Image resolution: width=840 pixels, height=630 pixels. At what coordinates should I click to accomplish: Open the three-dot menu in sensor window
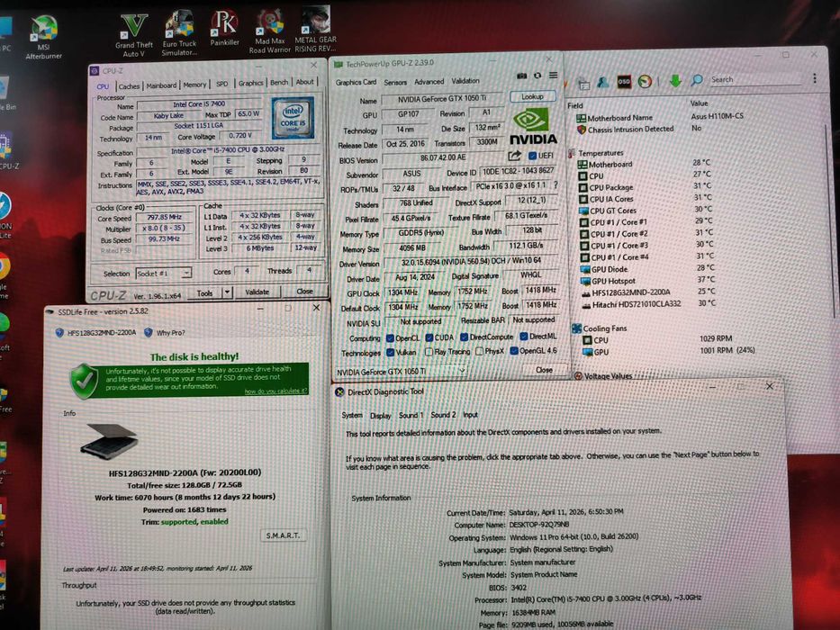pyautogui.click(x=814, y=78)
